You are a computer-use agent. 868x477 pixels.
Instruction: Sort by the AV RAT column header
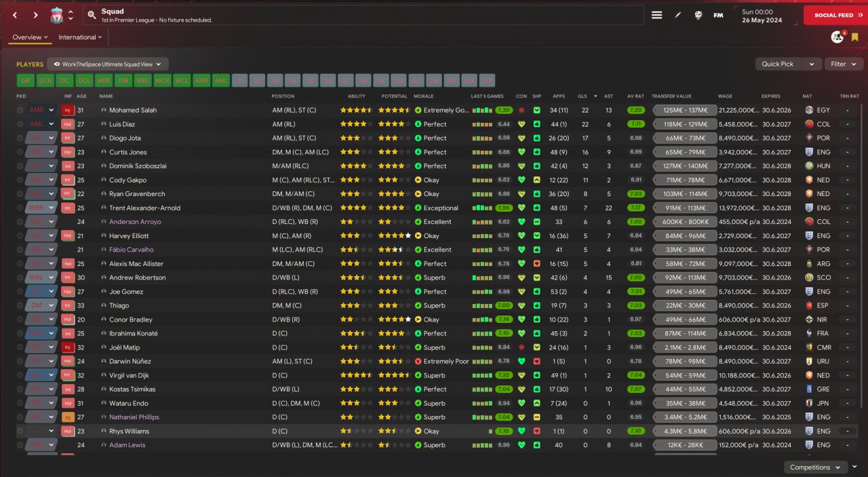pos(635,96)
